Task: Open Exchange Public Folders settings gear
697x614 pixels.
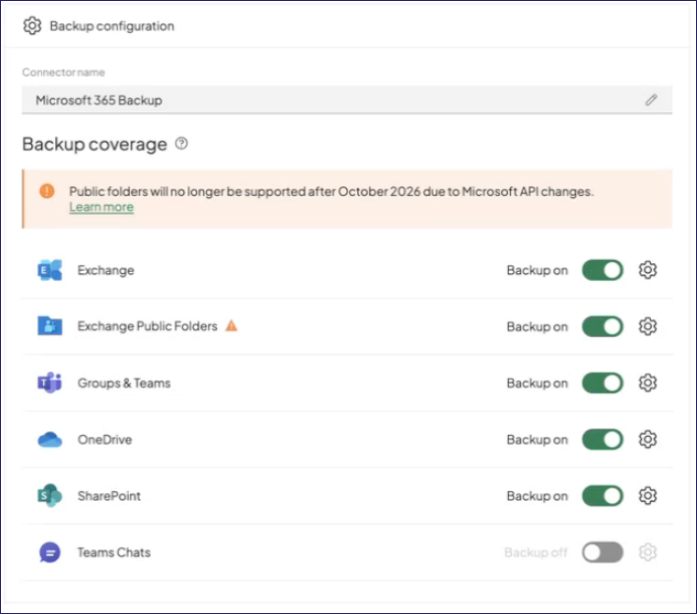Action: pos(648,326)
